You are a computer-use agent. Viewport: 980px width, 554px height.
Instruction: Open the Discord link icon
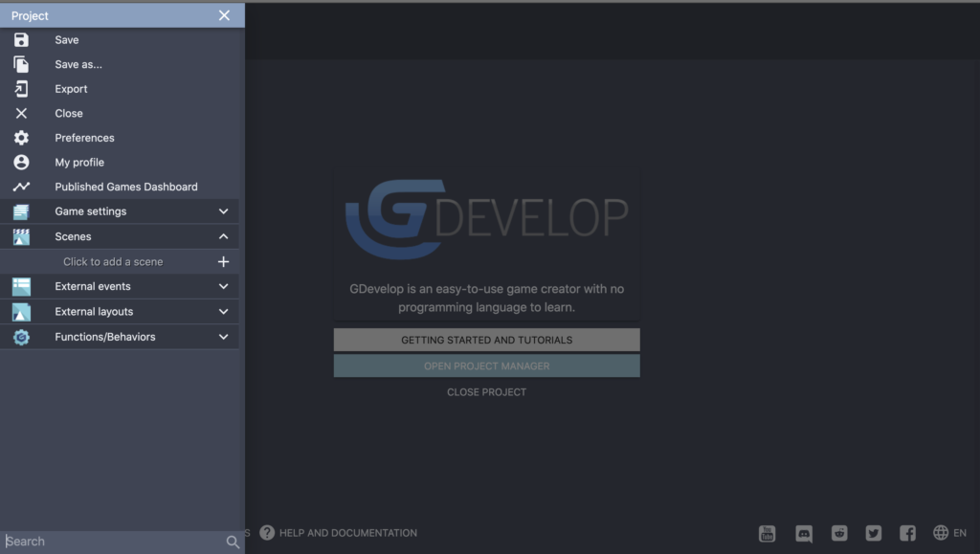point(804,533)
